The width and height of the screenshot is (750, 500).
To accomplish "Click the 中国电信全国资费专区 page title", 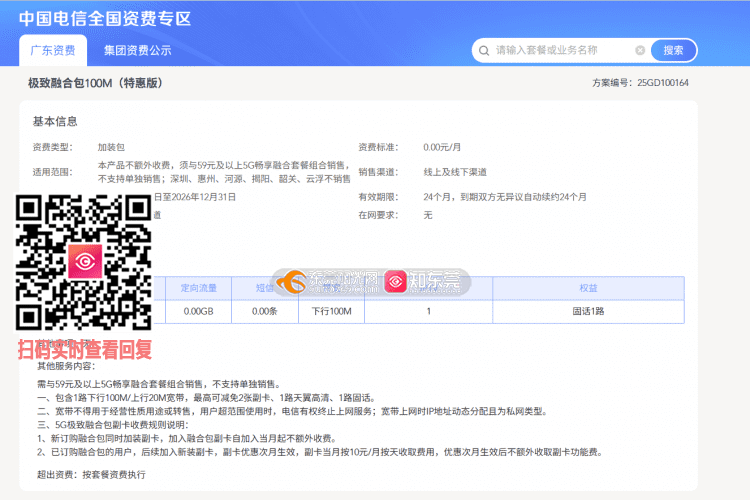I will 104,18.
